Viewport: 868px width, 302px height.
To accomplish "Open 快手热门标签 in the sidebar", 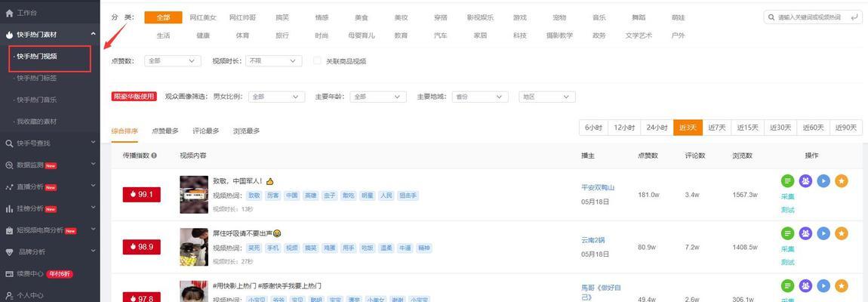I will coord(36,78).
